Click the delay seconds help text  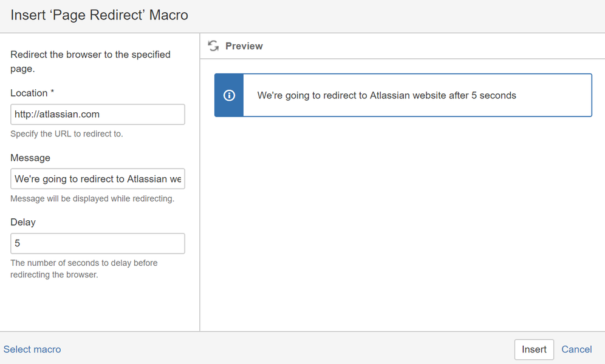(84, 269)
